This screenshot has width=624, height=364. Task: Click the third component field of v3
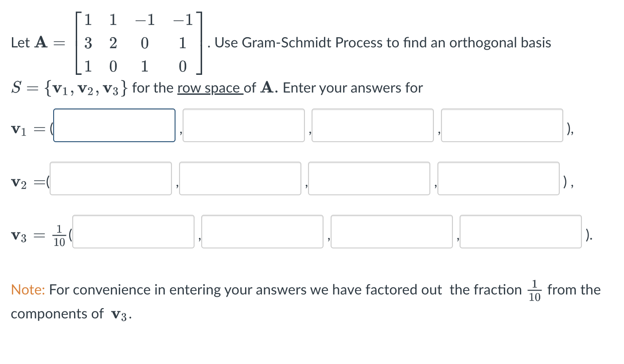pyautogui.click(x=391, y=232)
